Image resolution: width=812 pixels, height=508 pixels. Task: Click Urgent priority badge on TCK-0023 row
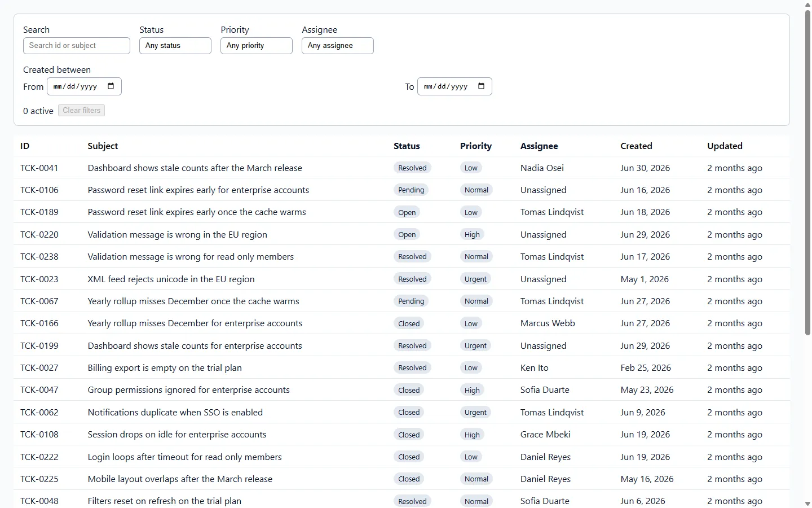coord(475,279)
